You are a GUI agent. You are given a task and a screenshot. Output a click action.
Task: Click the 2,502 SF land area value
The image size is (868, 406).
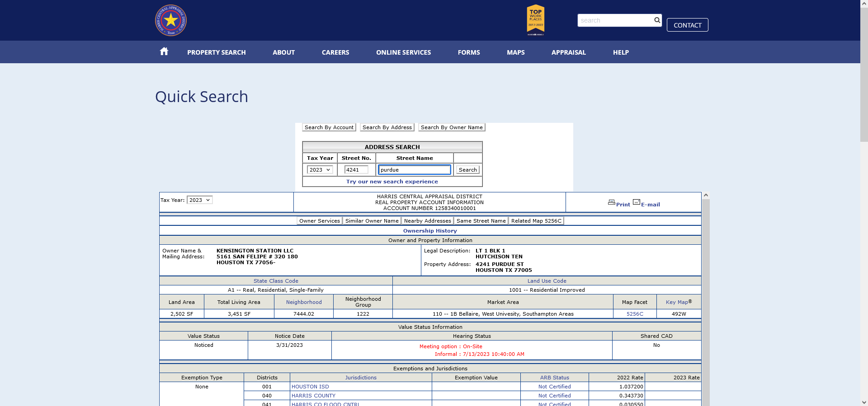182,314
